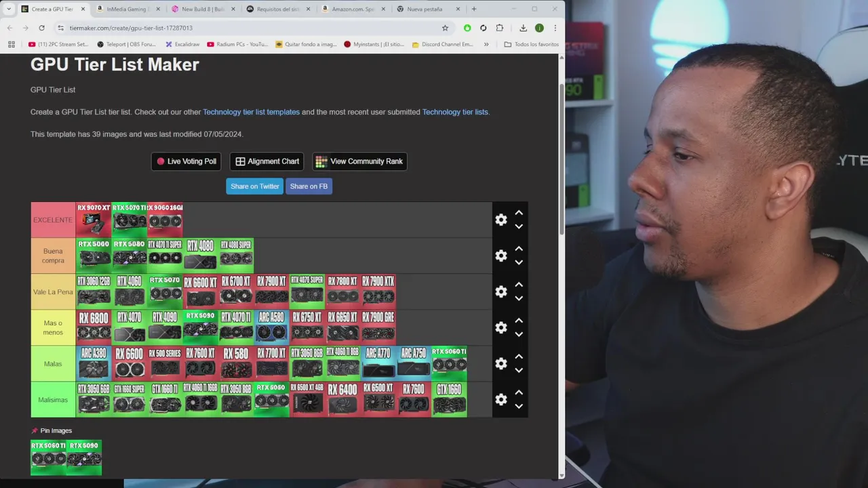The width and height of the screenshot is (868, 488).
Task: Click Share on Twitter button
Action: point(254,186)
